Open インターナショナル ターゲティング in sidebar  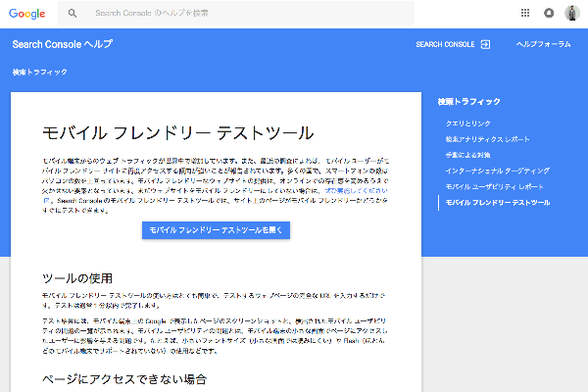(x=498, y=171)
